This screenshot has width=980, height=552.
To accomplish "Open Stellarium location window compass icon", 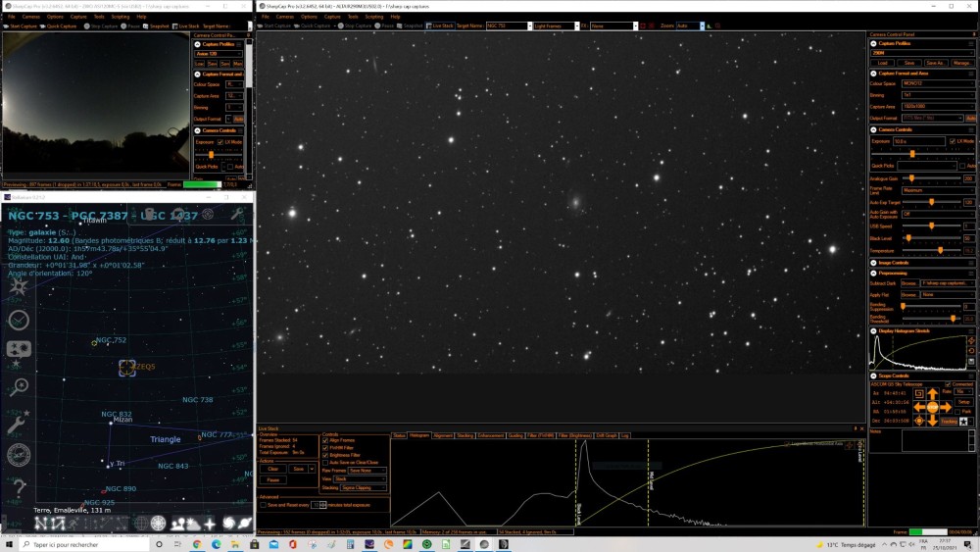I will pos(19,455).
